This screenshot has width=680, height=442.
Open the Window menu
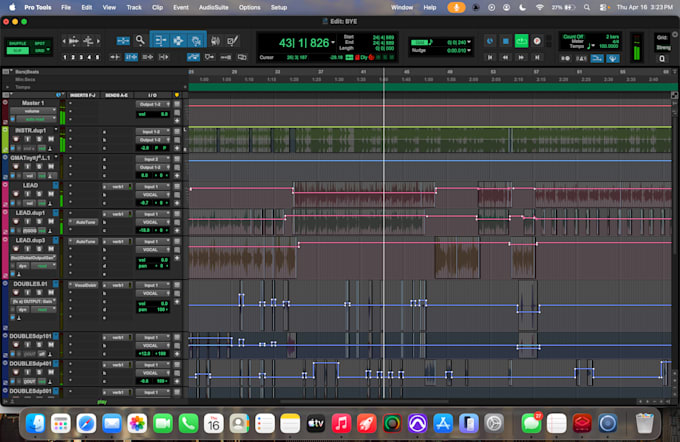pyautogui.click(x=402, y=7)
